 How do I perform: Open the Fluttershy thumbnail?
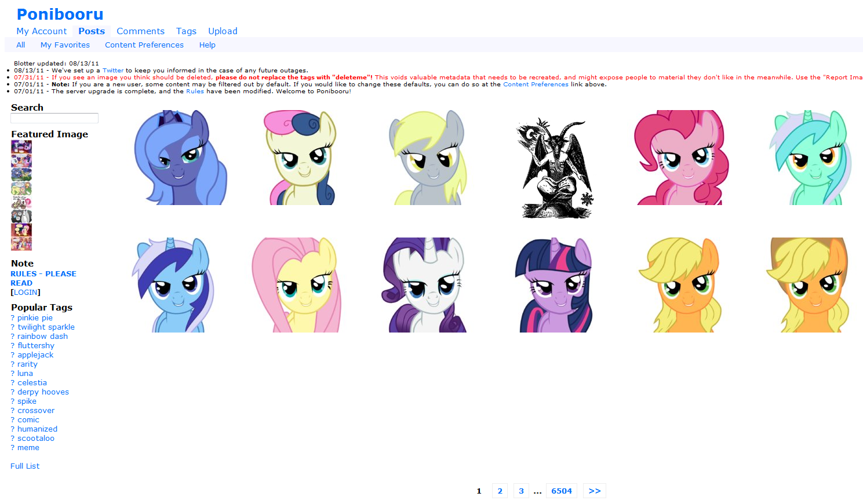(297, 285)
